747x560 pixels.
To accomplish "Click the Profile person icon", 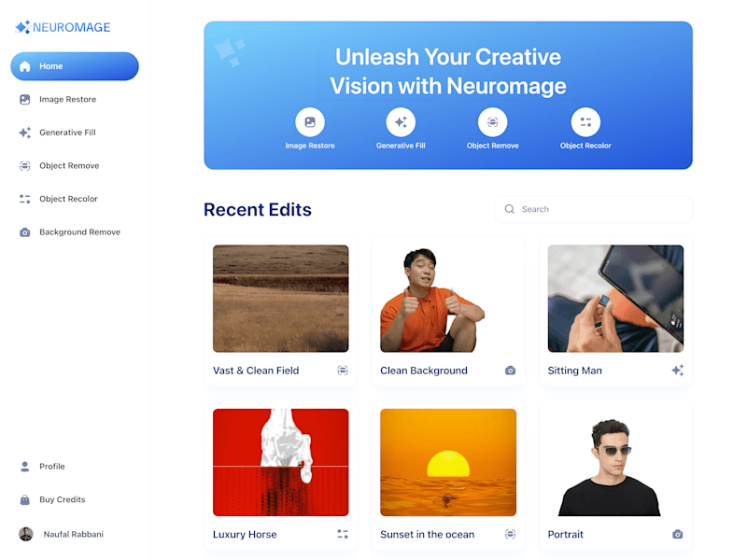I will tap(25, 466).
